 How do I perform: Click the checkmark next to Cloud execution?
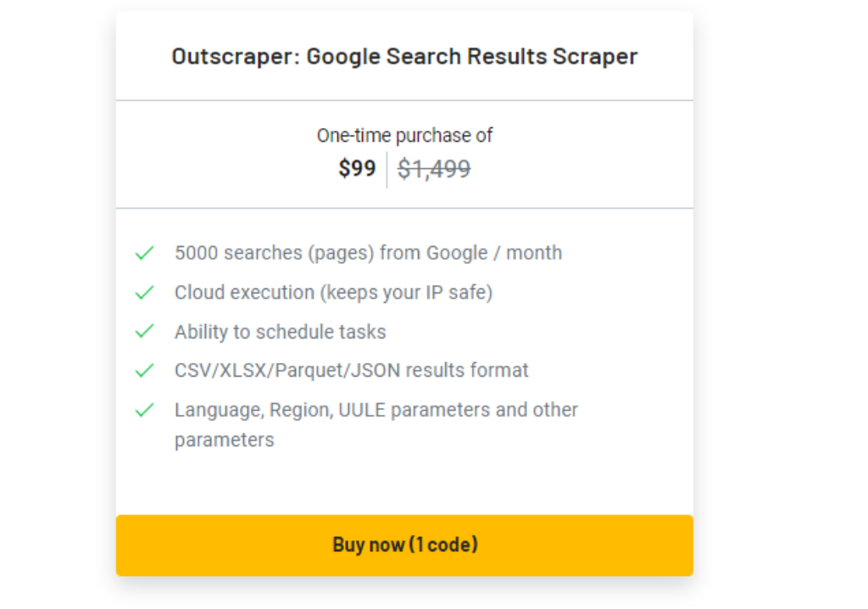pyautogui.click(x=144, y=293)
